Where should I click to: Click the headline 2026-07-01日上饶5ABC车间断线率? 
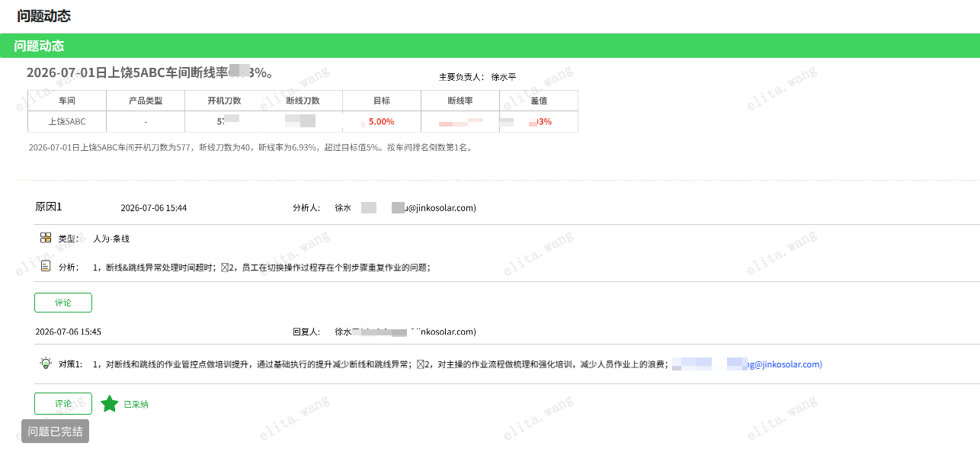point(149,73)
